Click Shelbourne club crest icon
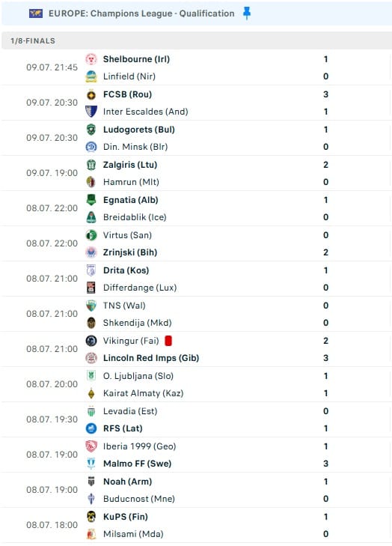The image size is (392, 546). click(x=91, y=59)
